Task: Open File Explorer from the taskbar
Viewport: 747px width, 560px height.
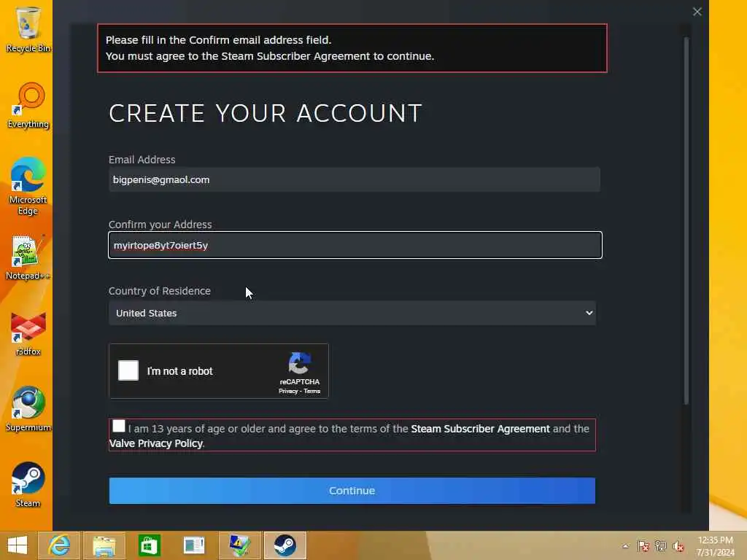Action: 104,545
